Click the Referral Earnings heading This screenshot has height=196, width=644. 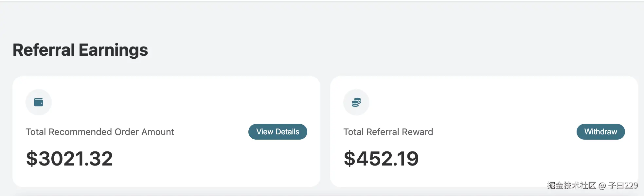coord(80,50)
